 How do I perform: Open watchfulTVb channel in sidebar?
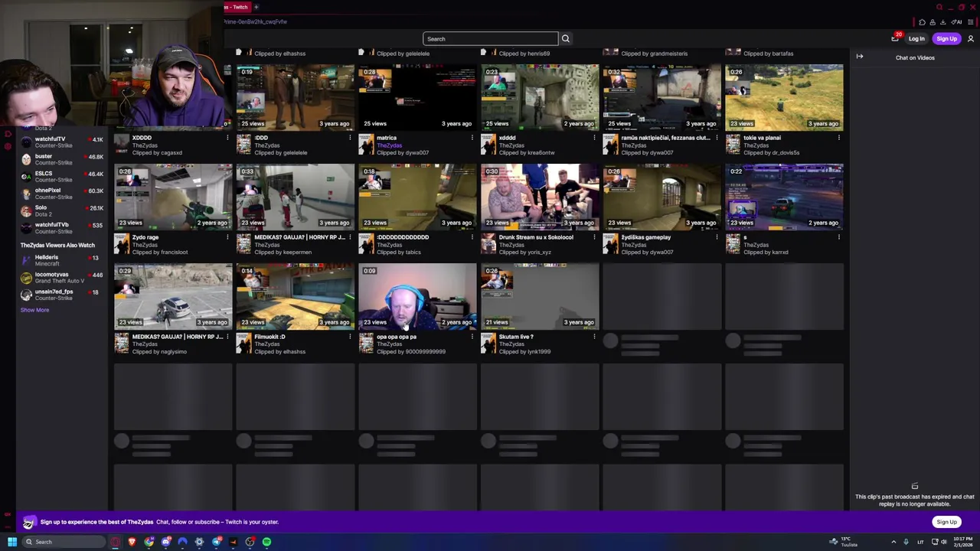click(x=61, y=228)
